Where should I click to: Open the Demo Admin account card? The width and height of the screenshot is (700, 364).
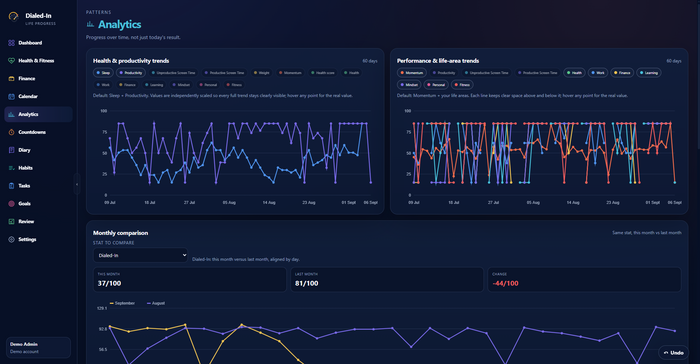[38, 347]
